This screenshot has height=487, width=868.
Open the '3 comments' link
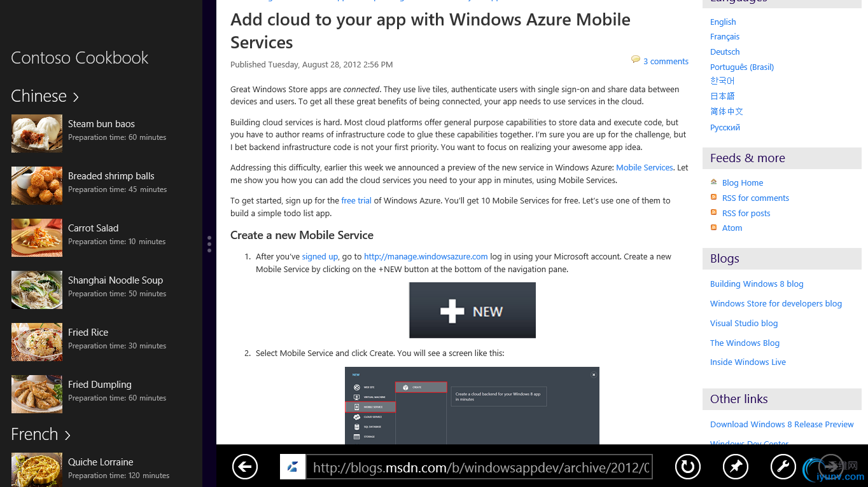[x=666, y=62]
